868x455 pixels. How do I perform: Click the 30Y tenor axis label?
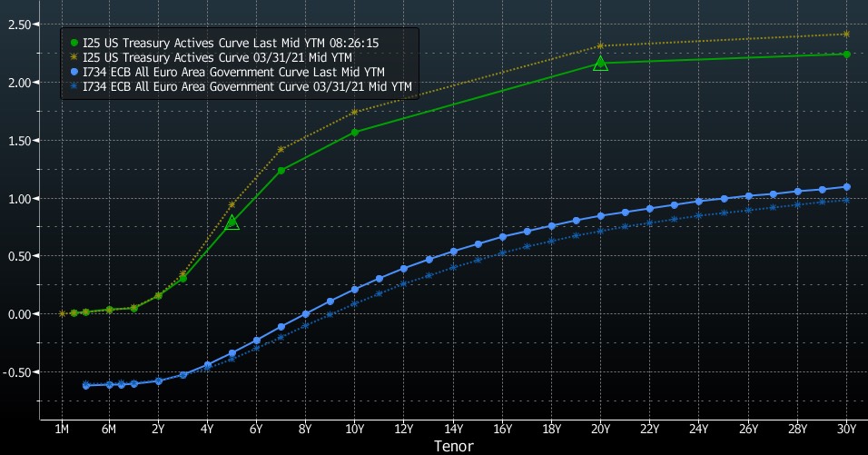pos(846,429)
